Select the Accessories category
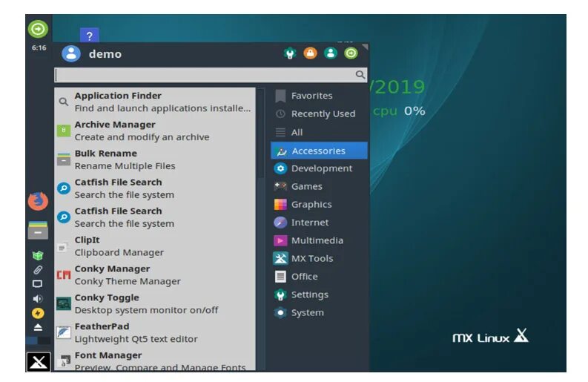 point(319,151)
